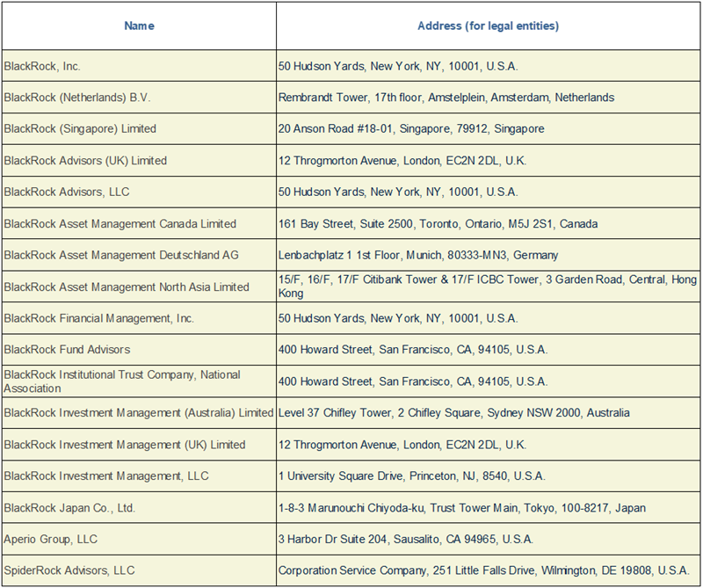Click the Rembrandt Tower address cell
This screenshot has height=588, width=703.
pos(488,98)
